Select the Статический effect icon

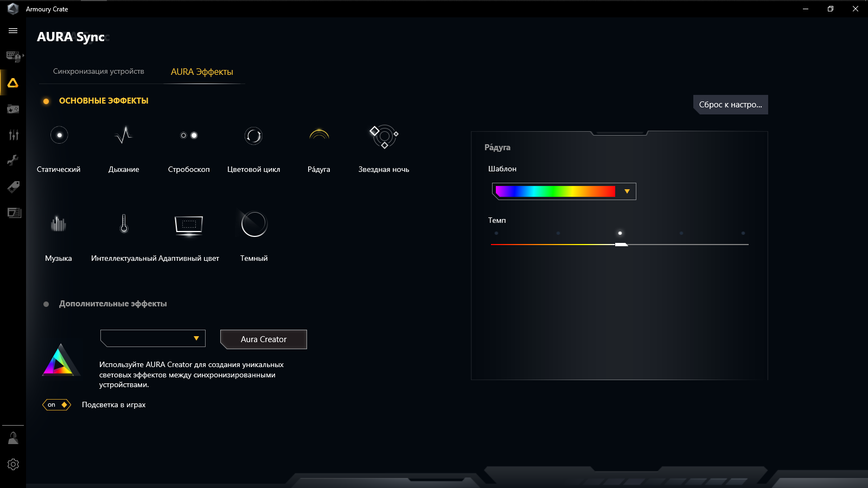pos(59,135)
